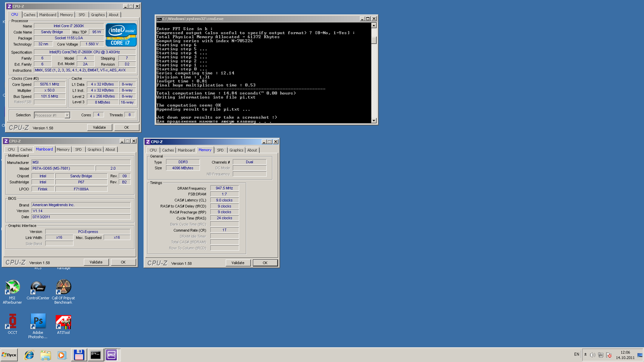
Task: Click the Intel Core i7 logo
Action: pyautogui.click(x=121, y=35)
